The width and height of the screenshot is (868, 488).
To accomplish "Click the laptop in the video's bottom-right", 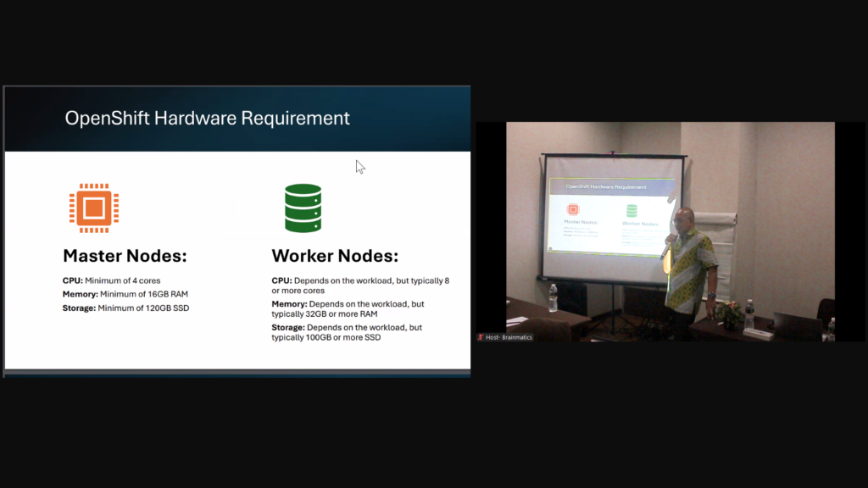I will pyautogui.click(x=797, y=325).
